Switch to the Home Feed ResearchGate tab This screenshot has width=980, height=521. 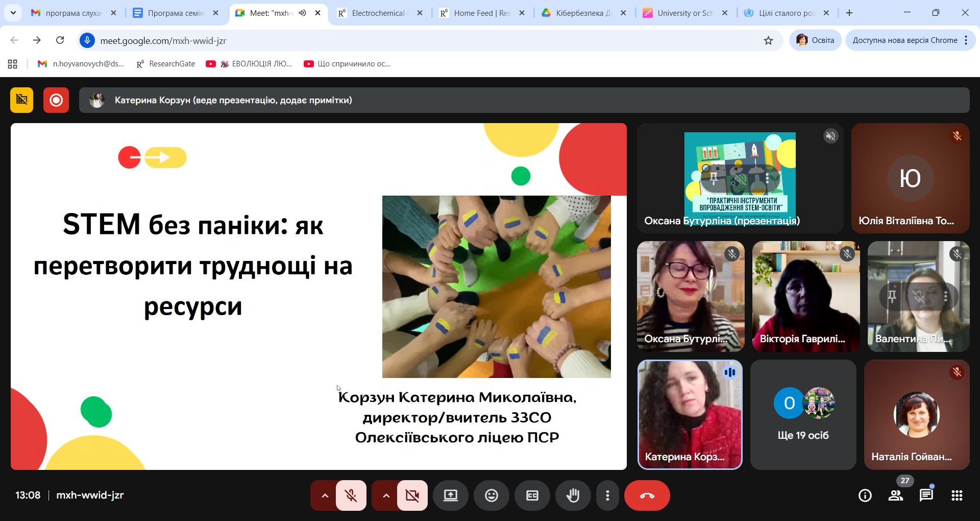(x=480, y=13)
